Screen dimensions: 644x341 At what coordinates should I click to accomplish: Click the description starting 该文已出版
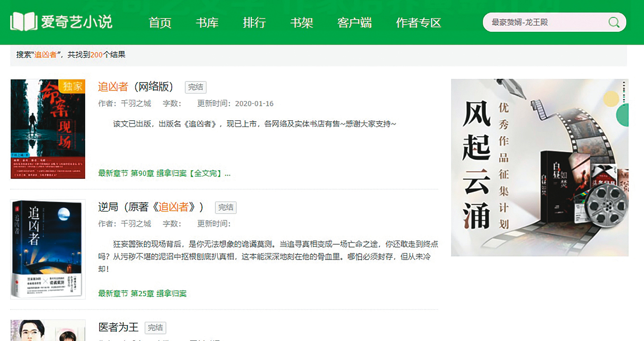pos(255,124)
